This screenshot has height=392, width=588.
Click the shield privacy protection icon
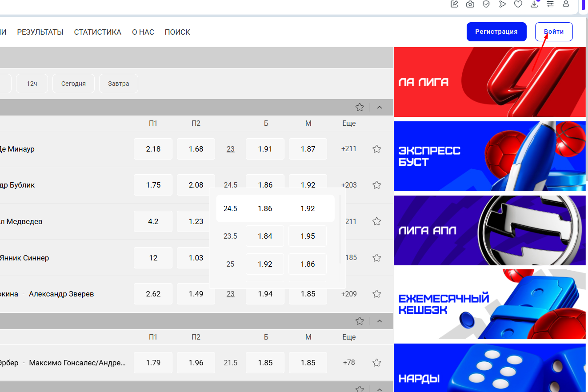[x=486, y=4]
